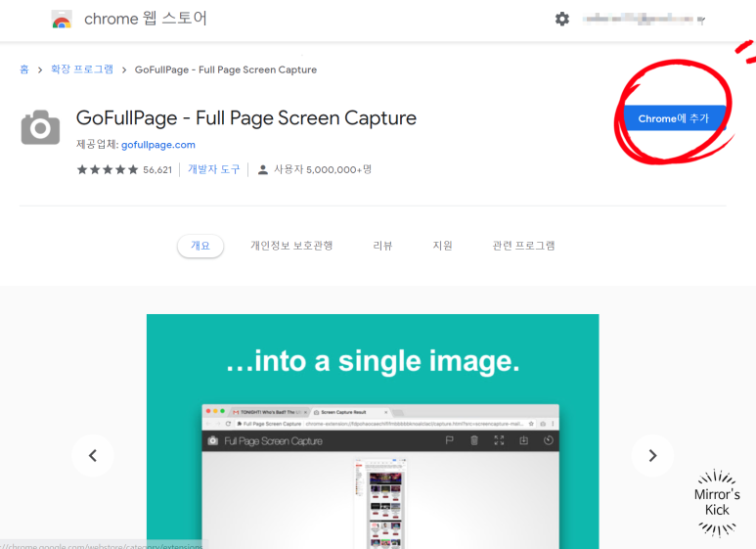Click the teal preview screenshot image

pos(373,432)
